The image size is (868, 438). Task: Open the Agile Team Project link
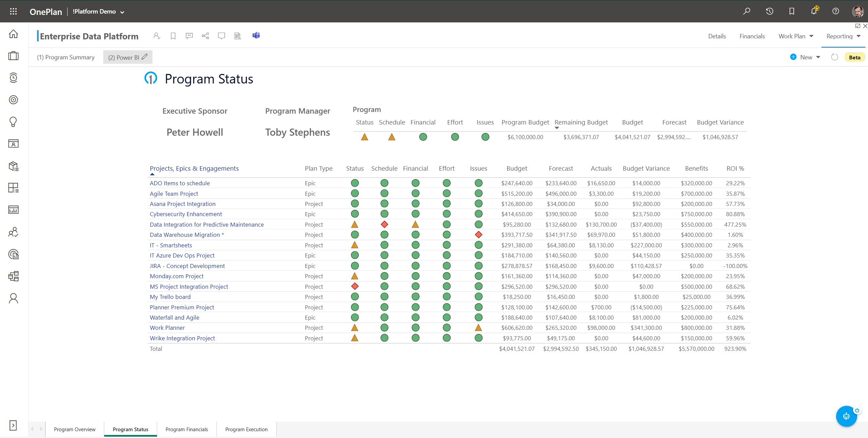[x=174, y=194]
